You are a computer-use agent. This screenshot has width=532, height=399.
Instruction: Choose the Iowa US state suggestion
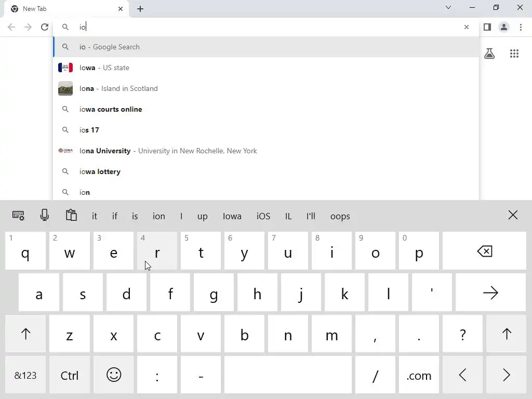pos(267,68)
